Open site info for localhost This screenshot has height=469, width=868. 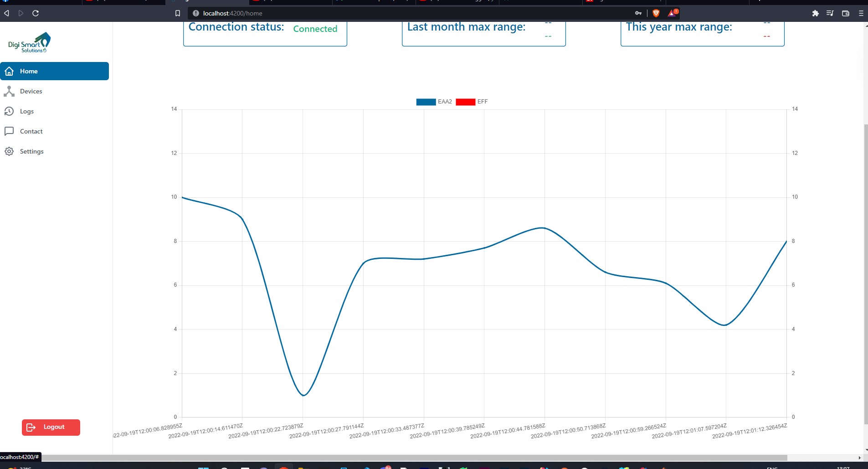coord(195,13)
